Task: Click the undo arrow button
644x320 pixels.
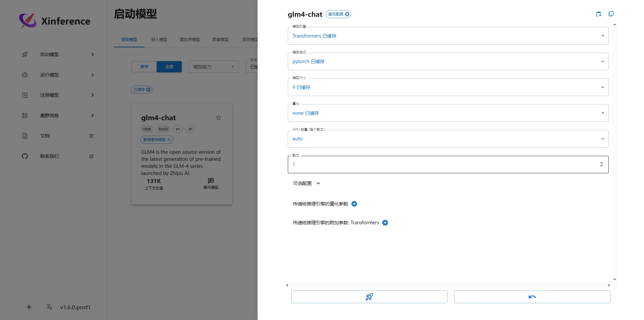Action: coord(532,297)
